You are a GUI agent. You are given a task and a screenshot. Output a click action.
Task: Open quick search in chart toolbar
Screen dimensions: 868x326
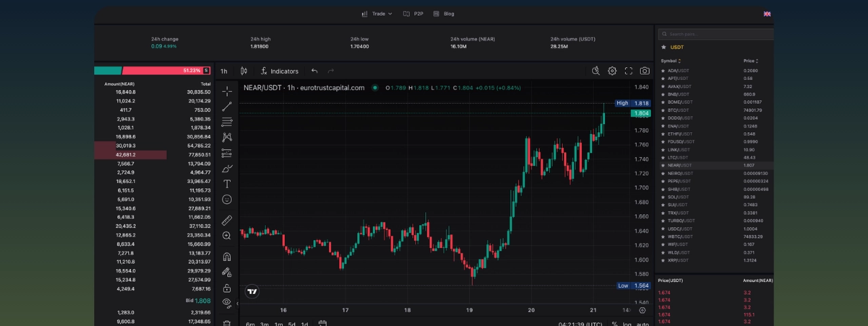pyautogui.click(x=596, y=70)
